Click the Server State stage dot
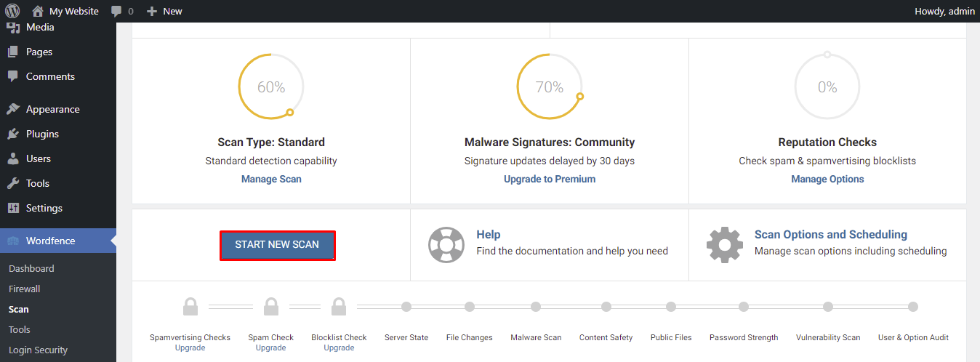This screenshot has width=980, height=362. pyautogui.click(x=406, y=307)
